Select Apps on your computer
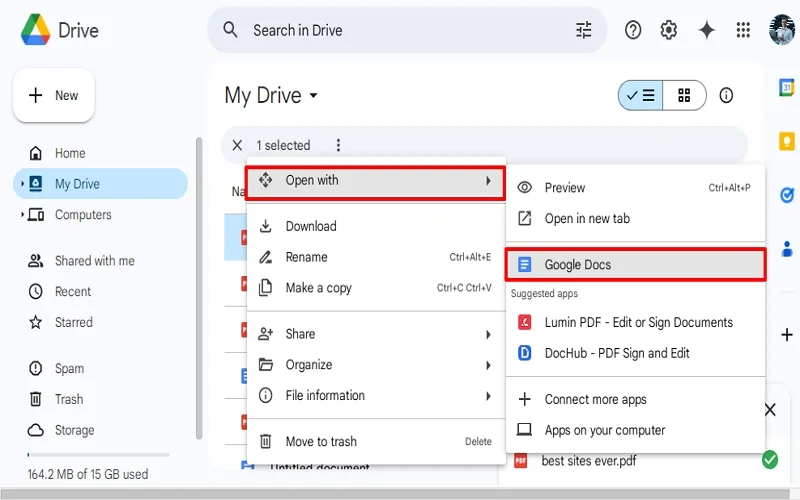 635,430
